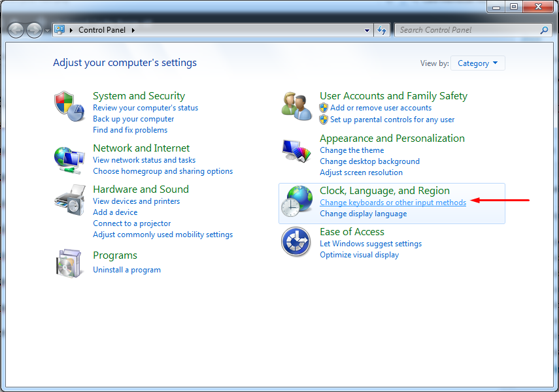Click Set up parental controls for any user
Screen dimensions: 559x392
tap(392, 120)
